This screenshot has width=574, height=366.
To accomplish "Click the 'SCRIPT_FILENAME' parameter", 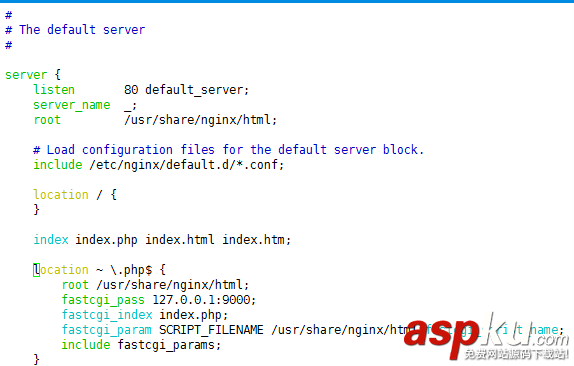I will click(x=211, y=330).
